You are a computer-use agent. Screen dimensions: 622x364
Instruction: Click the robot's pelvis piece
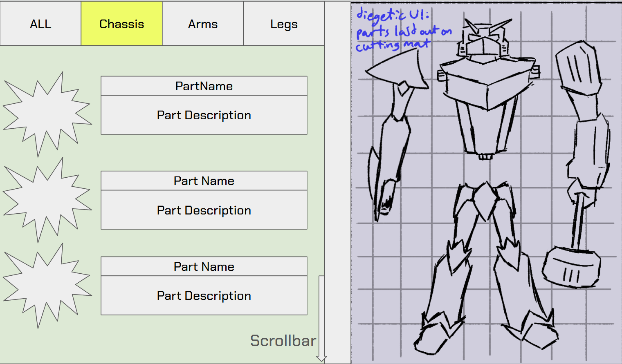486,200
